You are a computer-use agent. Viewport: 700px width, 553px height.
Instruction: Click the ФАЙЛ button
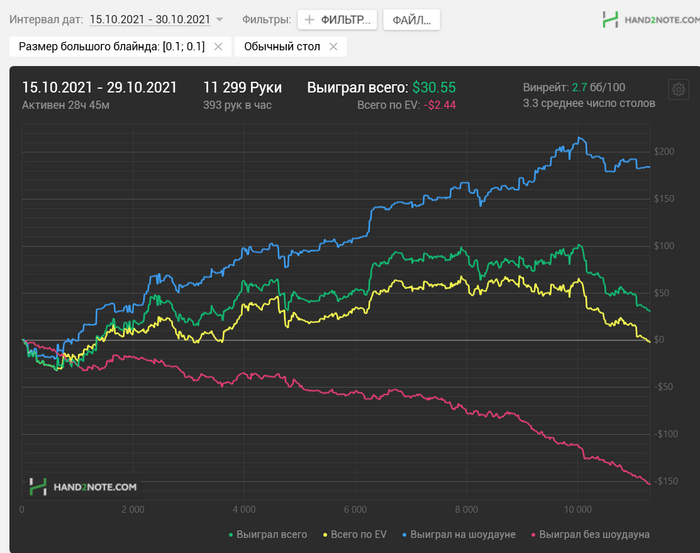click(x=411, y=20)
